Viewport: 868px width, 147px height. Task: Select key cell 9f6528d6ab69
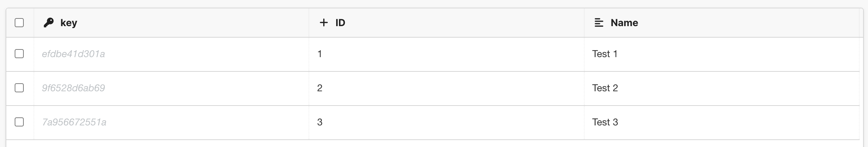click(73, 88)
